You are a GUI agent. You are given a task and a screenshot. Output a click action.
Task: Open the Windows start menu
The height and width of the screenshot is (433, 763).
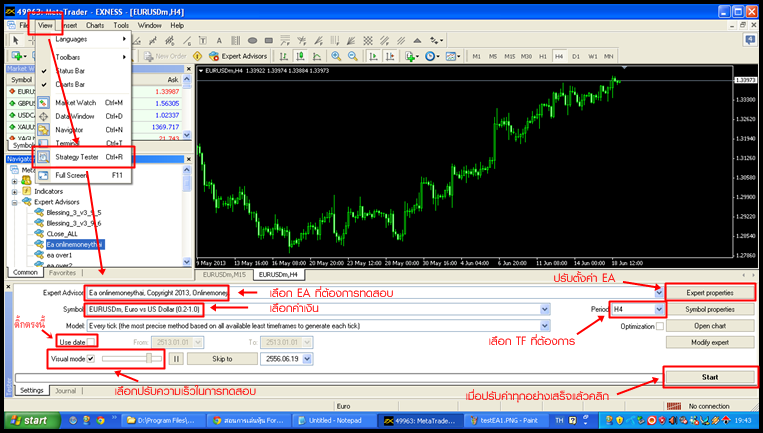point(30,420)
